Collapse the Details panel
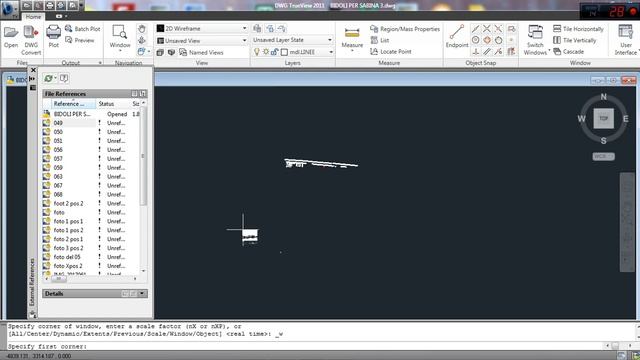Image resolution: width=640 pixels, height=360 pixels. (142, 293)
